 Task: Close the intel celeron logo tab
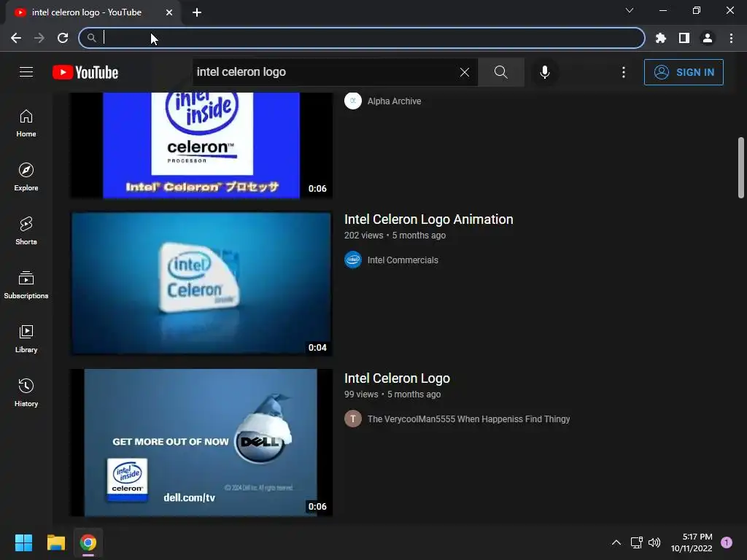[x=169, y=12]
